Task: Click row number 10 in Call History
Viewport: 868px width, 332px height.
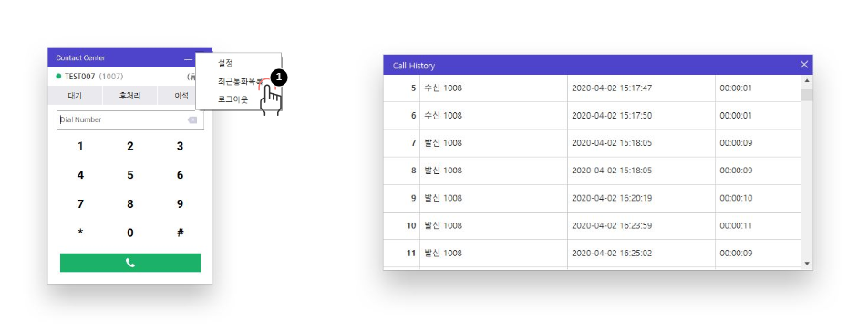Action: pyautogui.click(x=410, y=226)
